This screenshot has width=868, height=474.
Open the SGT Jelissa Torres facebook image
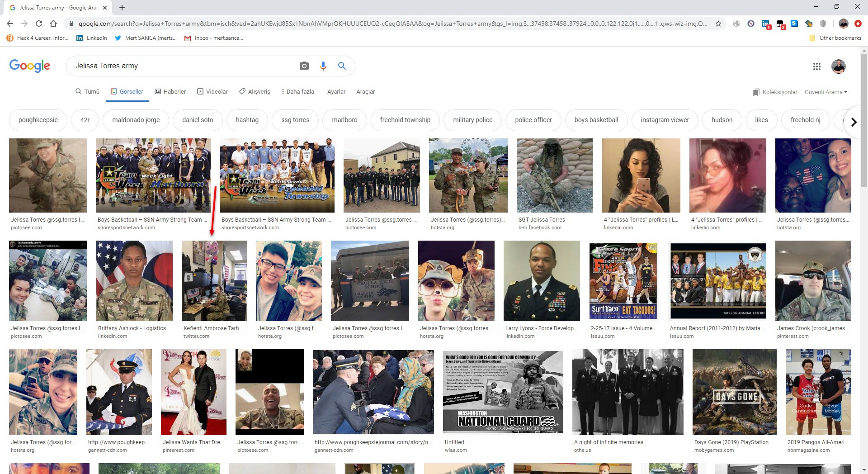click(555, 175)
